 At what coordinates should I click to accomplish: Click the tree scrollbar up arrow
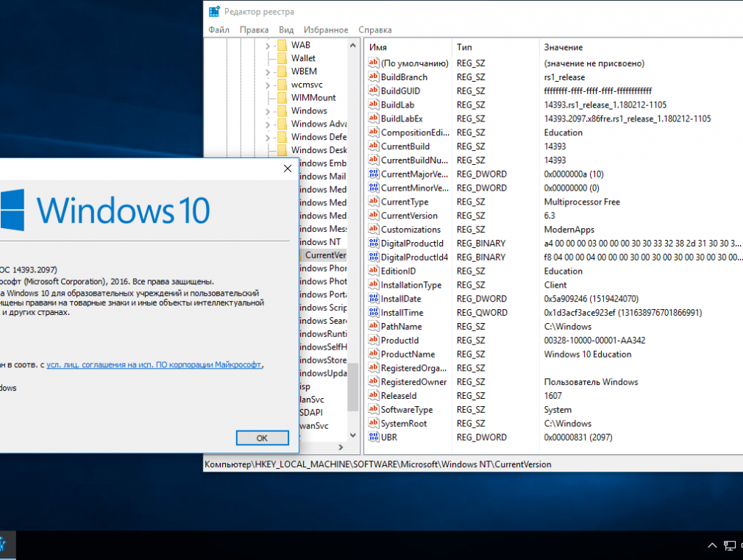[x=352, y=46]
